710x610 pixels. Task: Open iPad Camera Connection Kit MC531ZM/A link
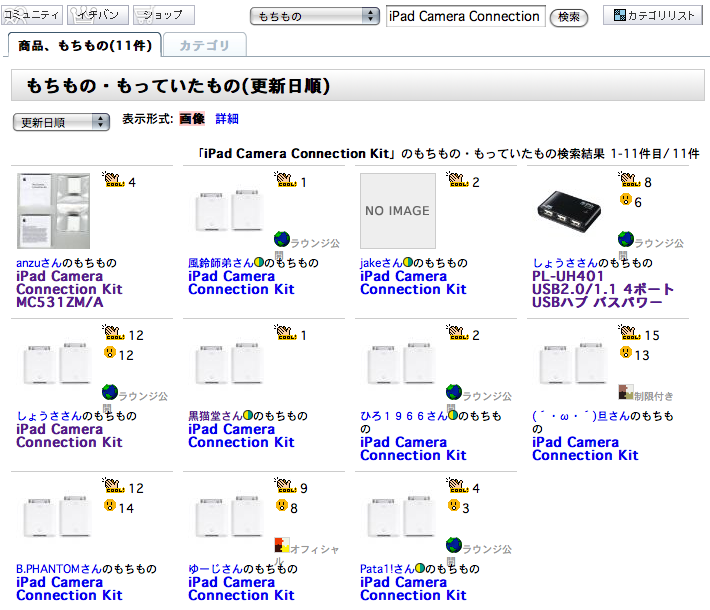point(69,289)
